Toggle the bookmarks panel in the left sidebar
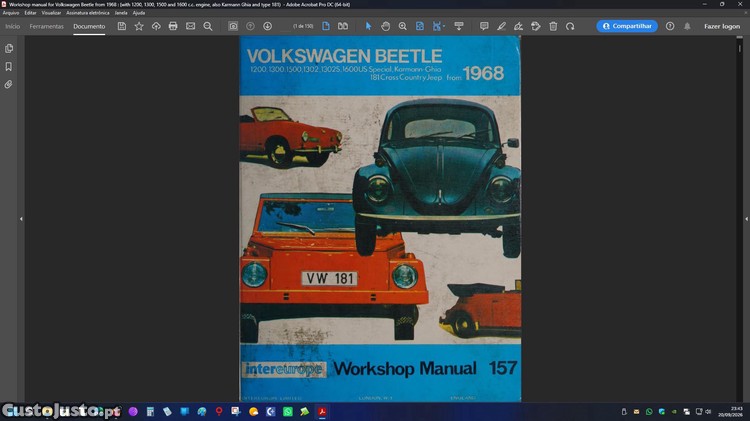750x421 pixels. coord(9,66)
